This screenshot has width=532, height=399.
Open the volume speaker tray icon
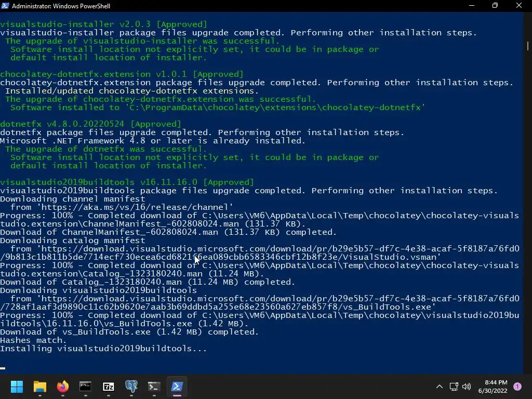[x=467, y=387]
